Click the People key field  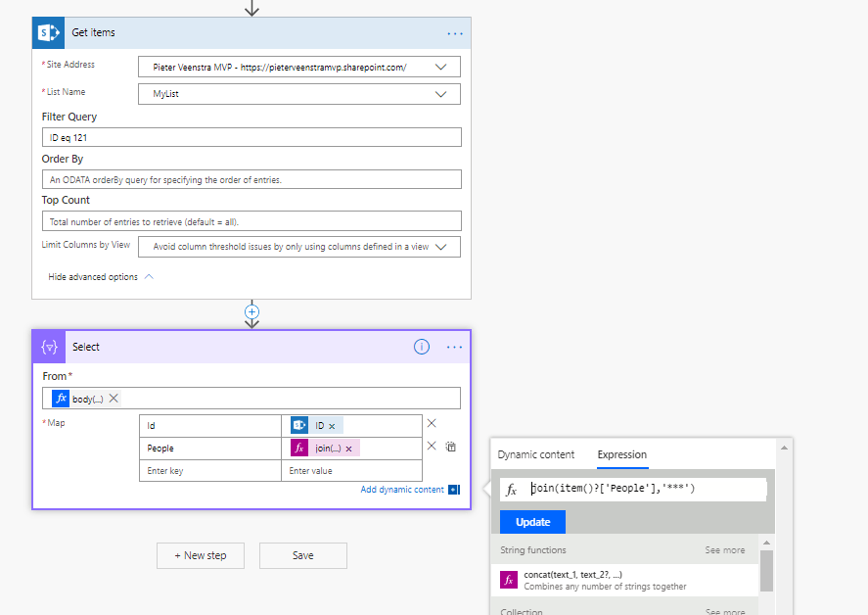click(x=210, y=449)
